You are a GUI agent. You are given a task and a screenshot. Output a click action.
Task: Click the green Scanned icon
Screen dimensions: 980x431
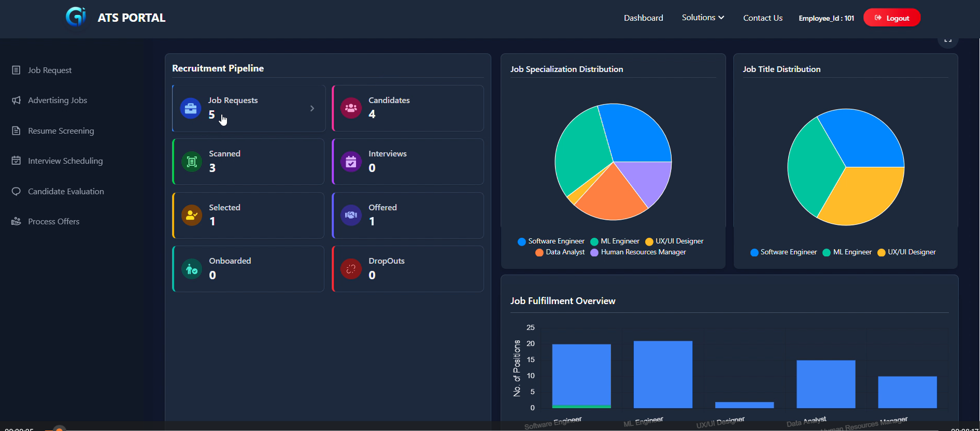click(192, 162)
